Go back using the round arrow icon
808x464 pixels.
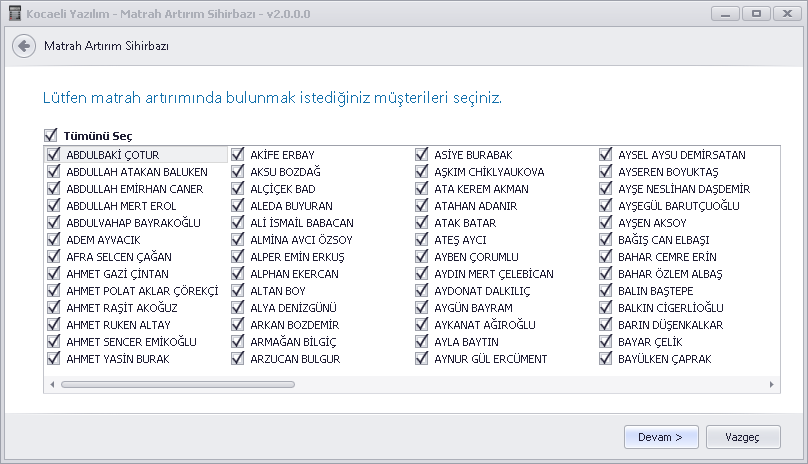point(24,46)
